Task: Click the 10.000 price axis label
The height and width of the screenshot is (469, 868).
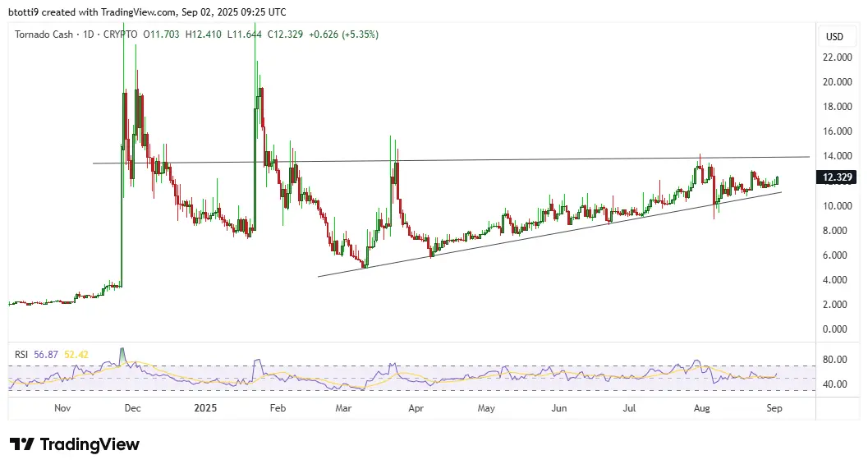Action: [x=837, y=206]
